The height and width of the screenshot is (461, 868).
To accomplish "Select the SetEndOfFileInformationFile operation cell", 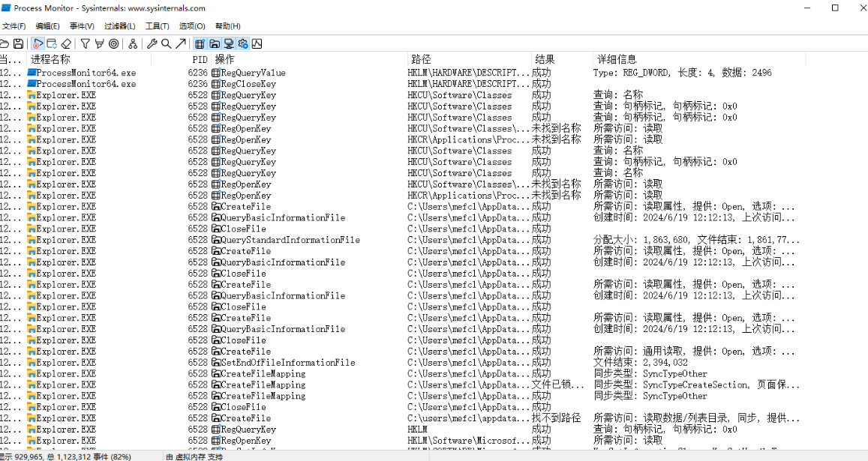I will [x=288, y=363].
